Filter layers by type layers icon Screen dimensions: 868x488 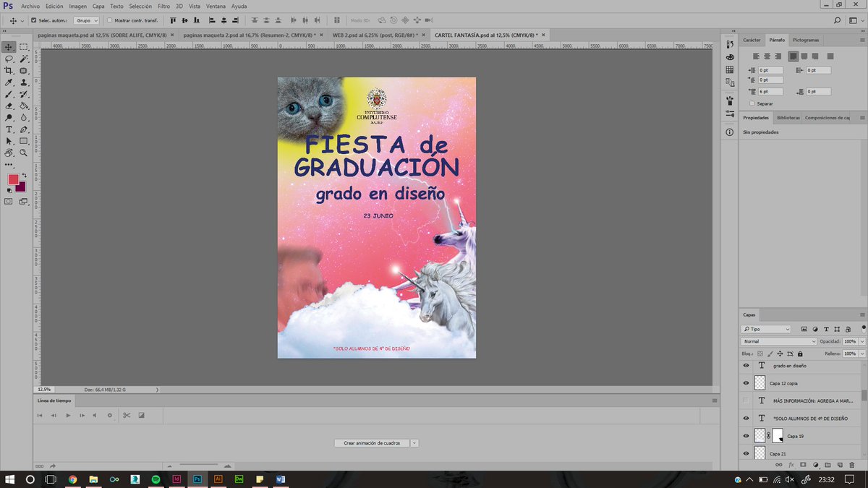827,329
